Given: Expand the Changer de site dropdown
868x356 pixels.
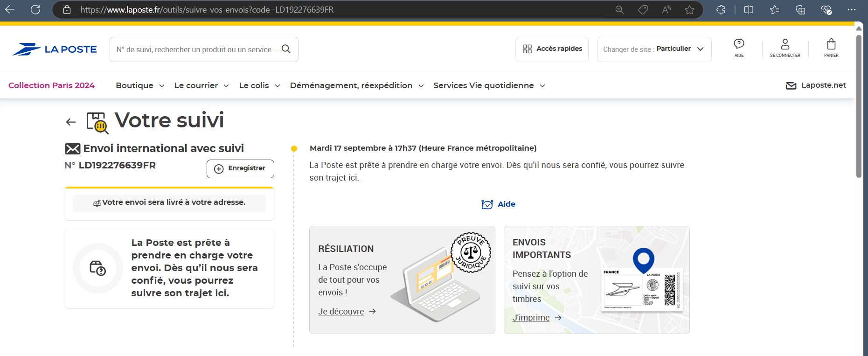Looking at the screenshot, I should 653,49.
